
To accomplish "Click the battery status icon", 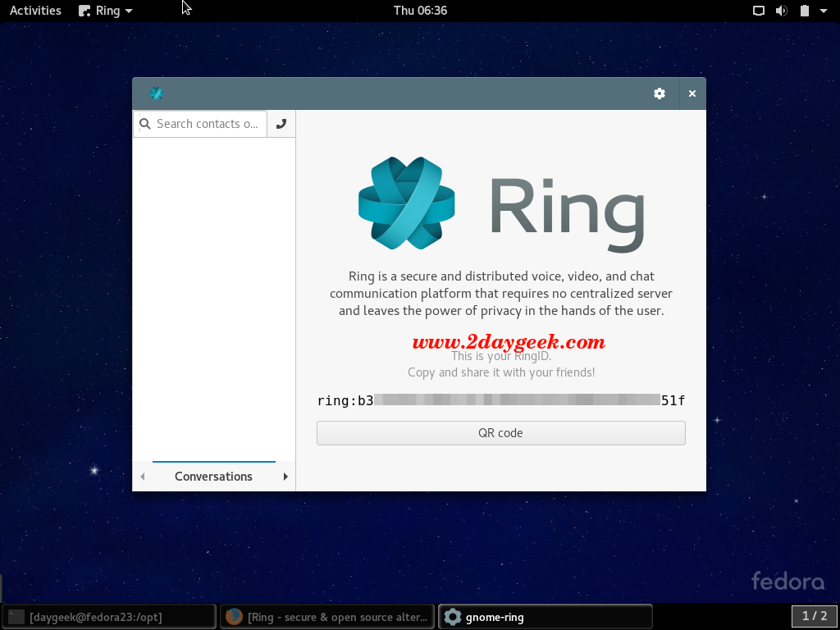I will coord(805,11).
